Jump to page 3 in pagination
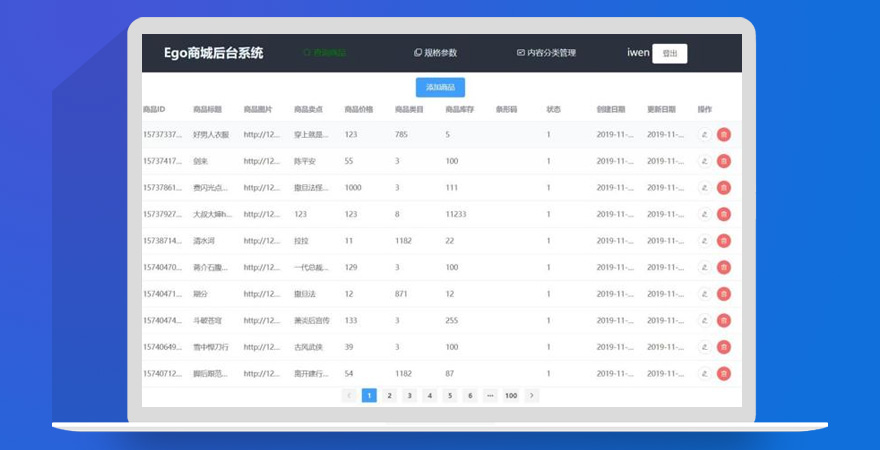 (x=409, y=396)
